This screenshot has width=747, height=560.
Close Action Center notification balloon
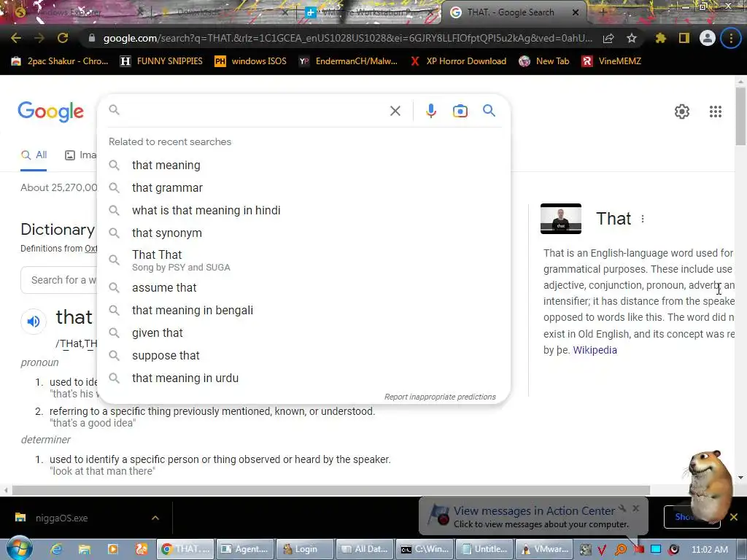(635, 508)
